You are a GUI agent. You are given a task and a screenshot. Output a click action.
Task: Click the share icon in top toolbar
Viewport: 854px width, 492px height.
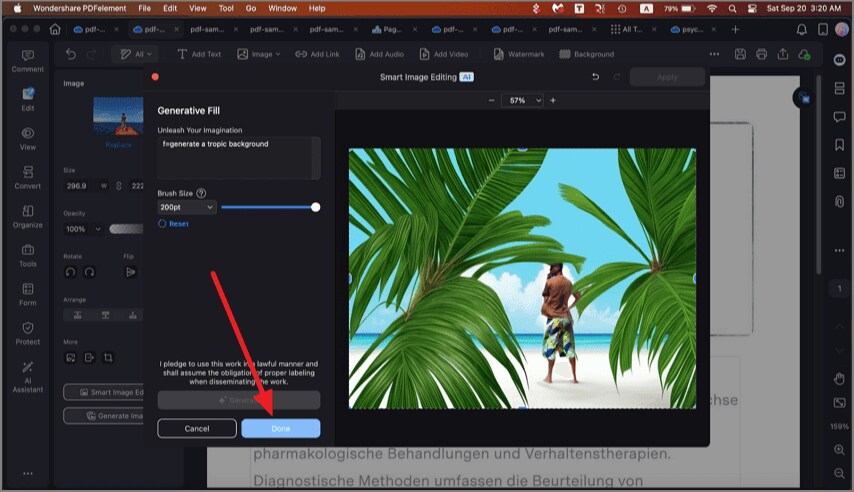(784, 54)
